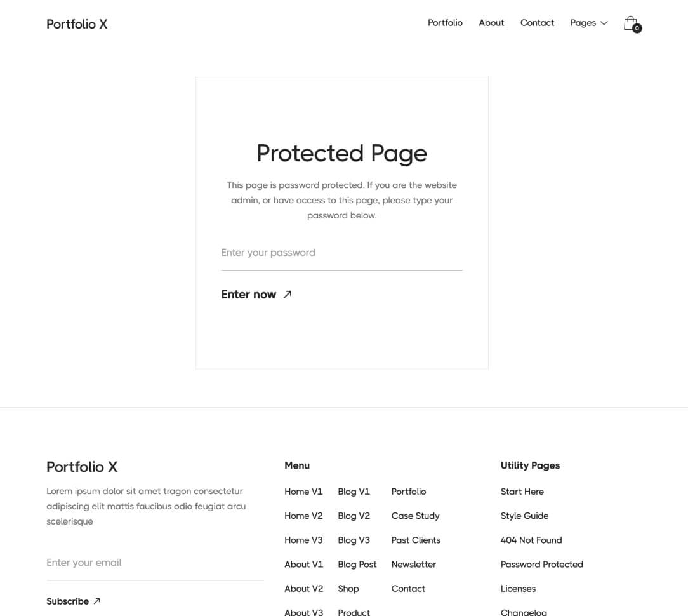Expand the Pages dropdown menu

pos(589,23)
